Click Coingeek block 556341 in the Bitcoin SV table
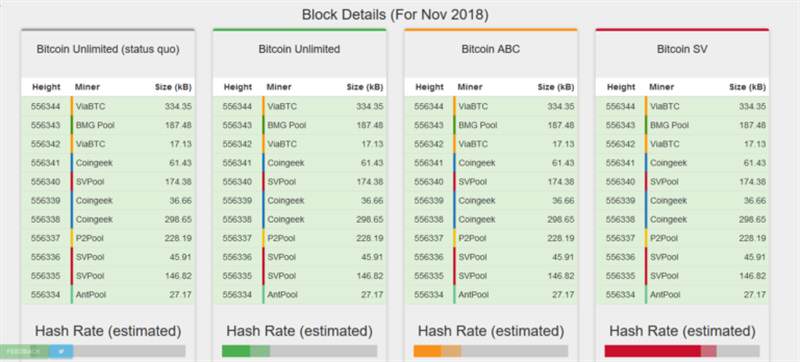The width and height of the screenshot is (800, 362). 682,163
